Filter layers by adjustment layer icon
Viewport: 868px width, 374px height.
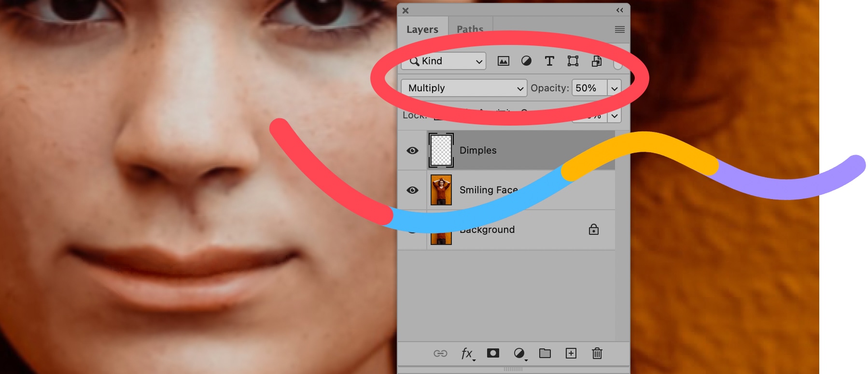(526, 61)
